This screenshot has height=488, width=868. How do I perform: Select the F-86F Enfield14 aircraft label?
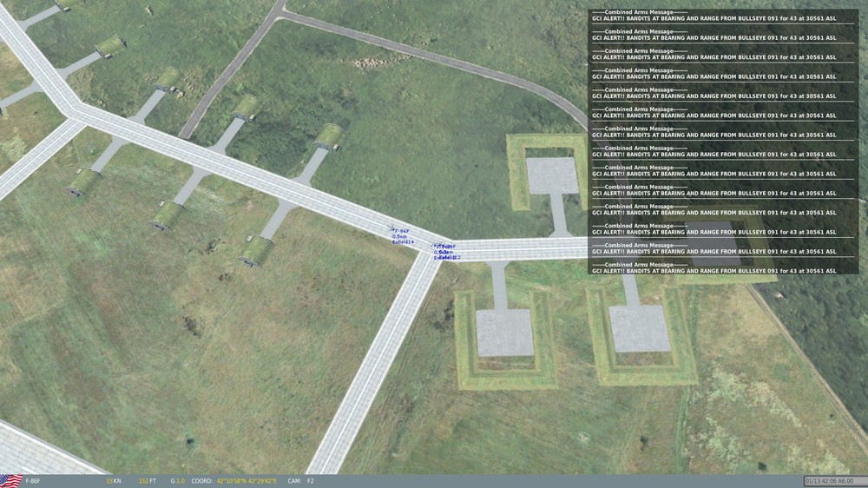[403, 236]
